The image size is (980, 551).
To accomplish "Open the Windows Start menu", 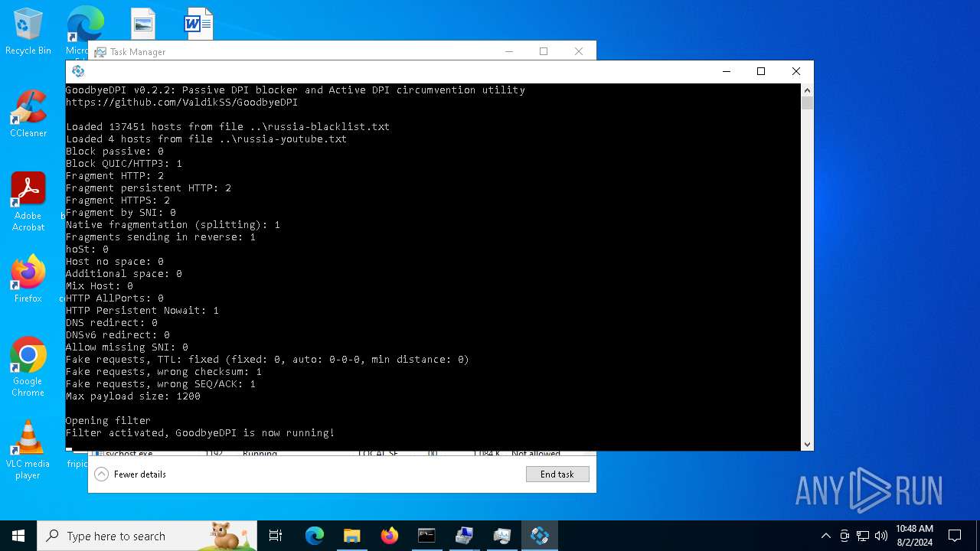I will click(18, 536).
